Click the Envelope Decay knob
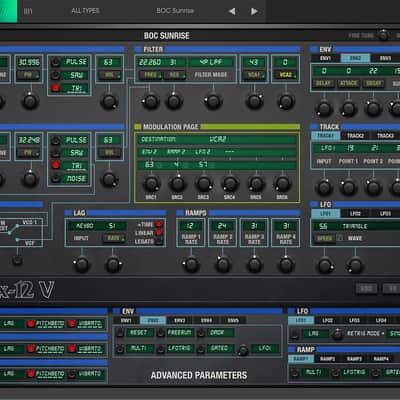The image size is (400, 400). pos(373,109)
